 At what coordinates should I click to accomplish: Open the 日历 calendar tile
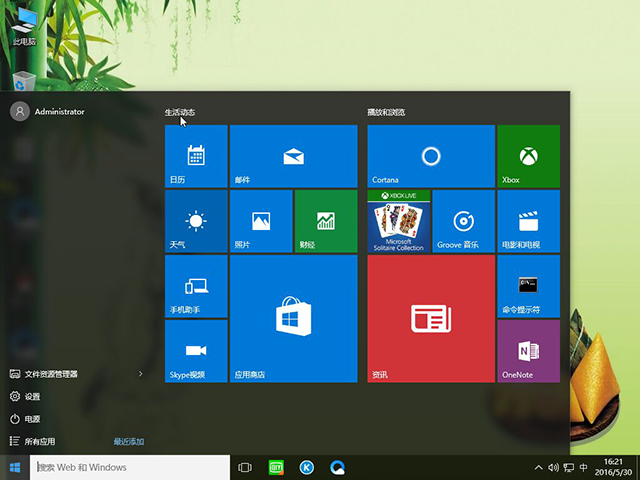[196, 156]
